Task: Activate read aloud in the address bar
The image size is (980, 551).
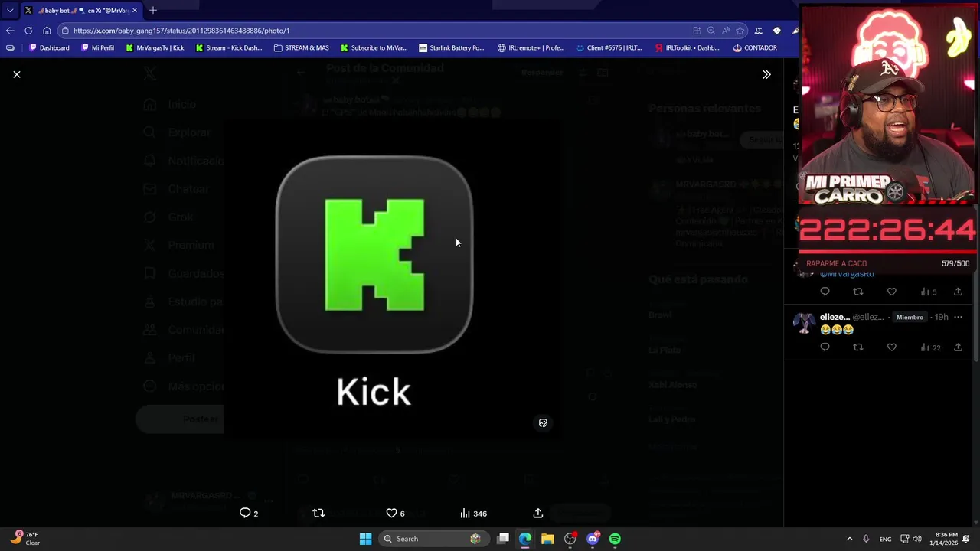Action: coord(726,31)
